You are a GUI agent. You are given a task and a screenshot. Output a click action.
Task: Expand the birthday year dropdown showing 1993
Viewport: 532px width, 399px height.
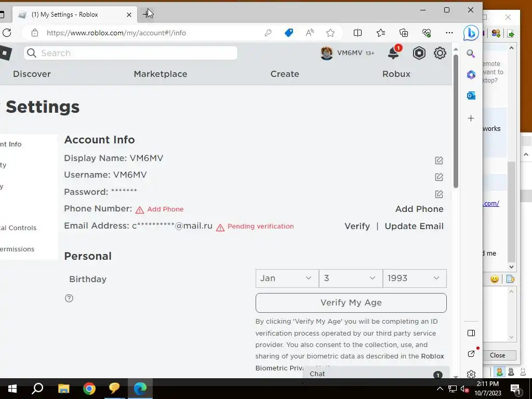415,278
